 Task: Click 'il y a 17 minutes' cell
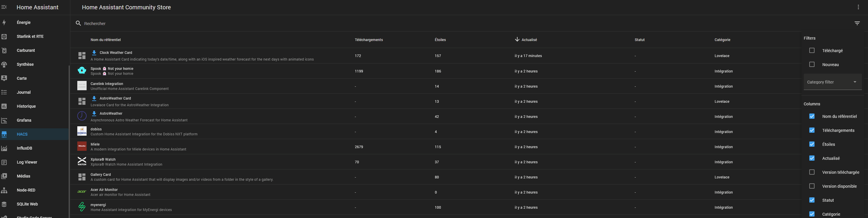[x=528, y=56]
